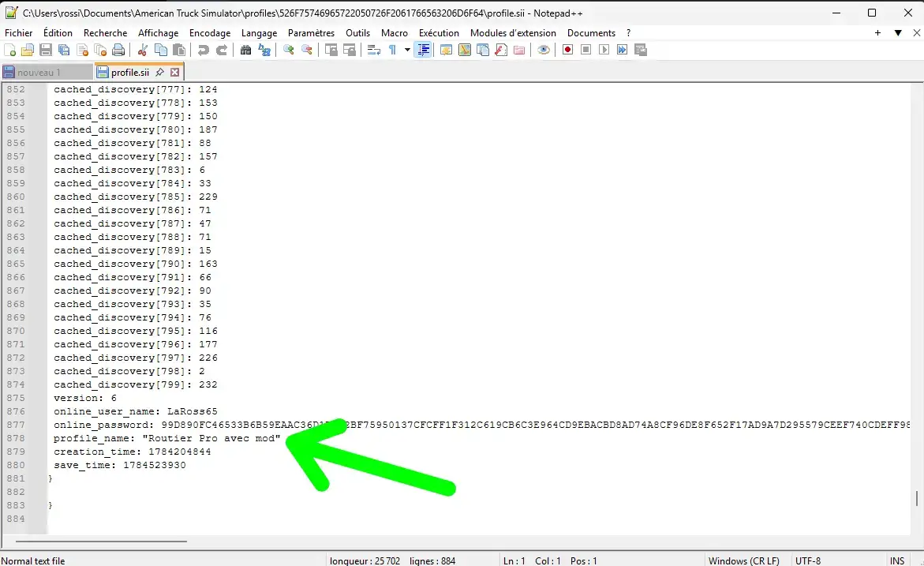This screenshot has height=566, width=924.
Task: Open the dropdown arrow beside pilcrow icon
Action: coord(407,50)
